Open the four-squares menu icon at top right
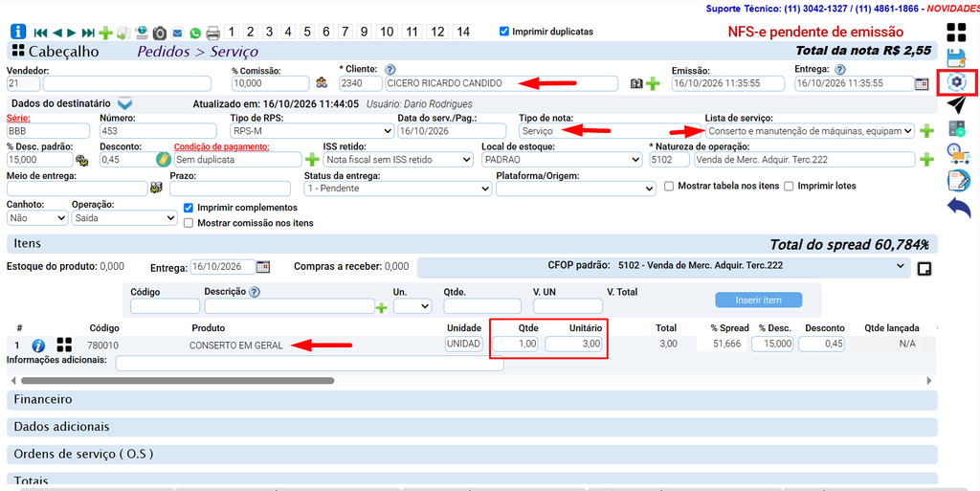 (x=956, y=33)
